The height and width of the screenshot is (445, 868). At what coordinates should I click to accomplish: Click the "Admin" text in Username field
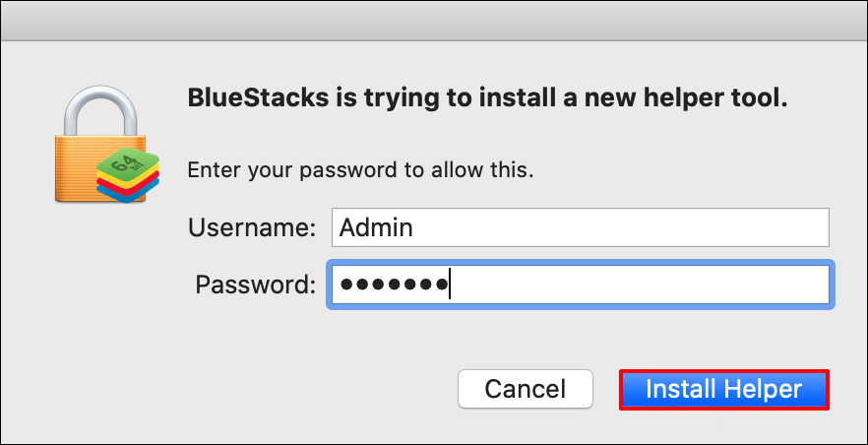click(375, 227)
